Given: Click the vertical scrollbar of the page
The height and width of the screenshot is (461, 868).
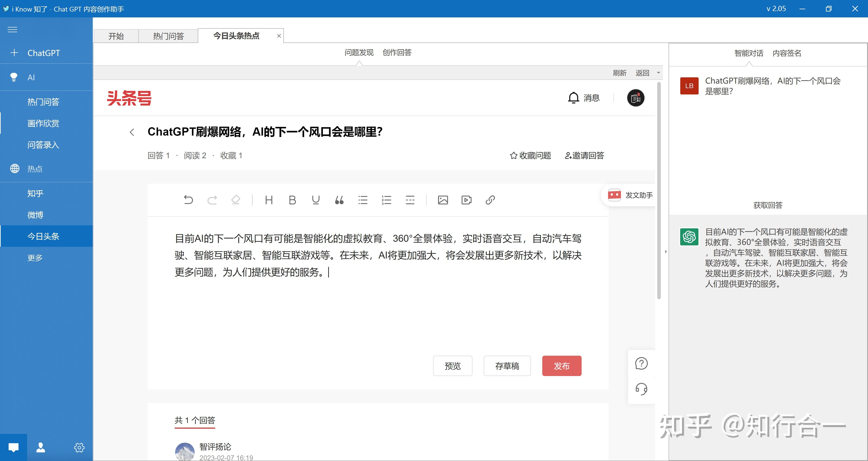Looking at the screenshot, I should coord(659,191).
